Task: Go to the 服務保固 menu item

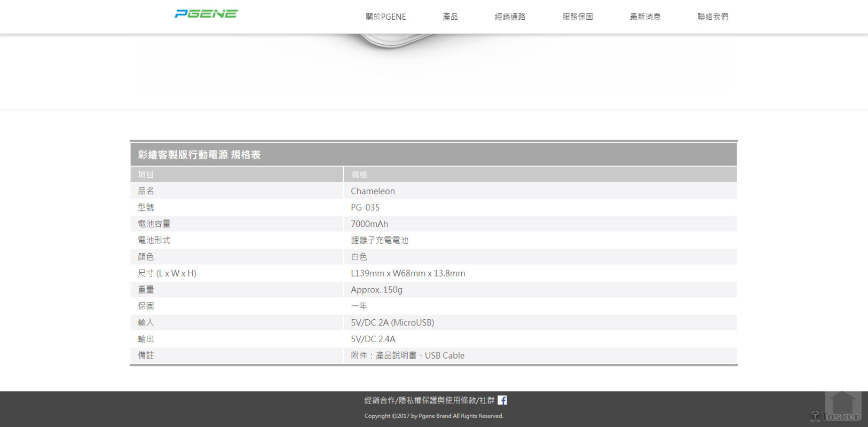Action: 578,17
